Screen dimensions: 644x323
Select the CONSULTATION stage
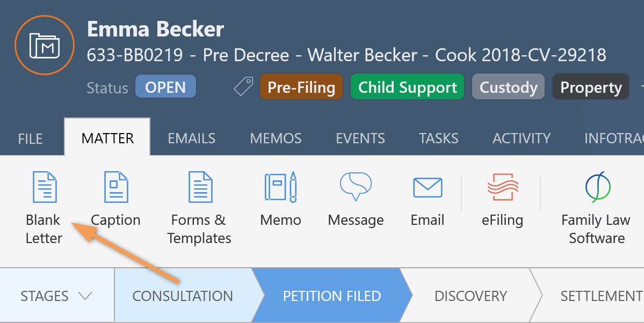183,296
